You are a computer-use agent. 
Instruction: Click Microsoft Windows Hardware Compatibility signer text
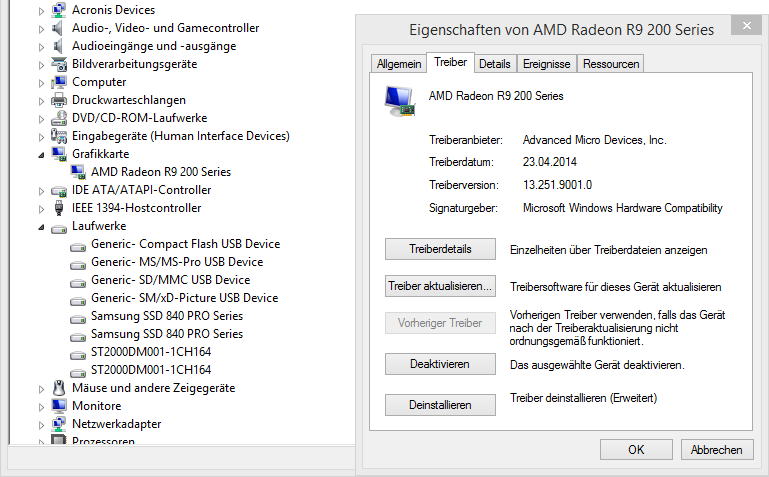(x=622, y=208)
